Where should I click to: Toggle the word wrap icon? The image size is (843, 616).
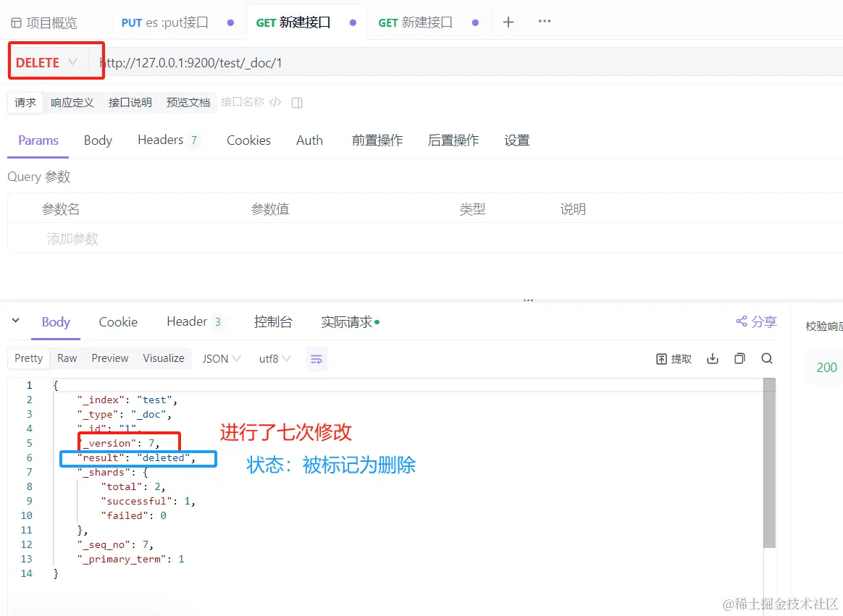(x=316, y=358)
